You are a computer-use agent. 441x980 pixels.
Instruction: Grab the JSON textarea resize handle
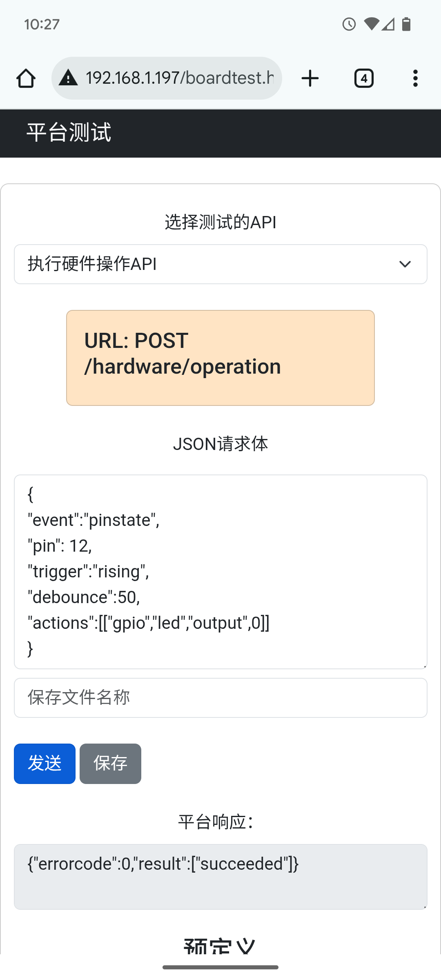pos(425,666)
